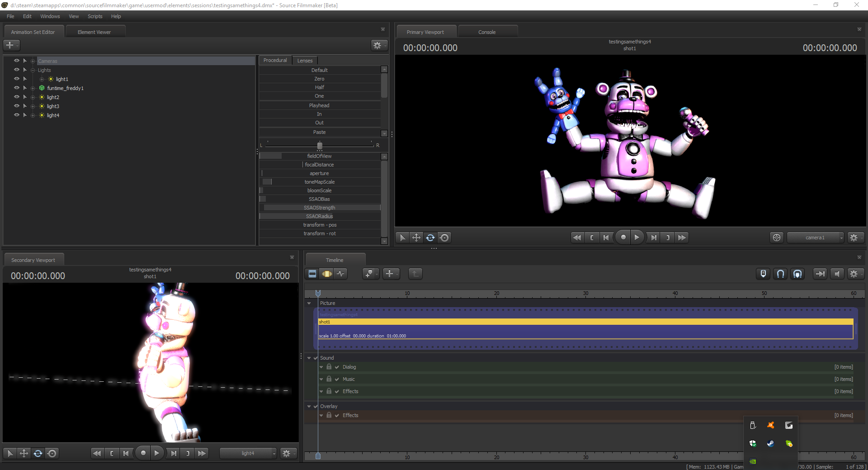Hide light1 using its eye icon
This screenshot has width=868, height=470.
(x=17, y=79)
